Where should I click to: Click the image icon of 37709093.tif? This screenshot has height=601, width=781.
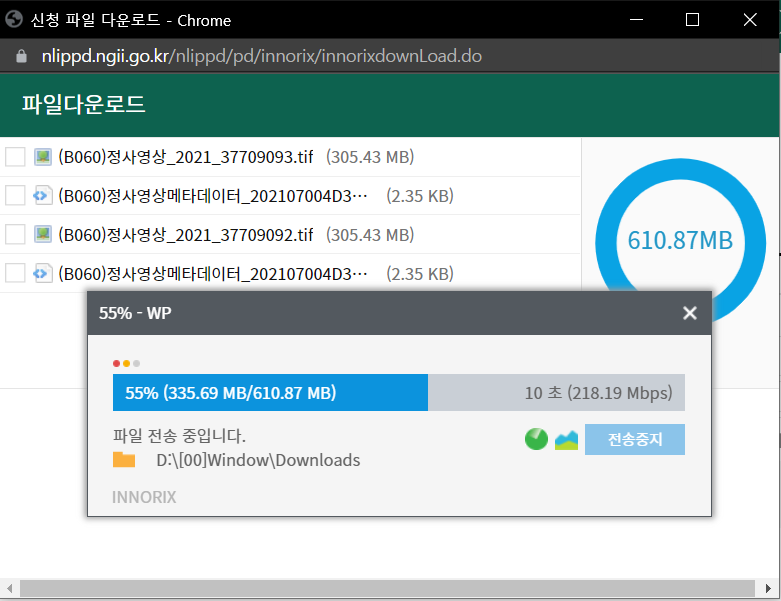pyautogui.click(x=43, y=157)
